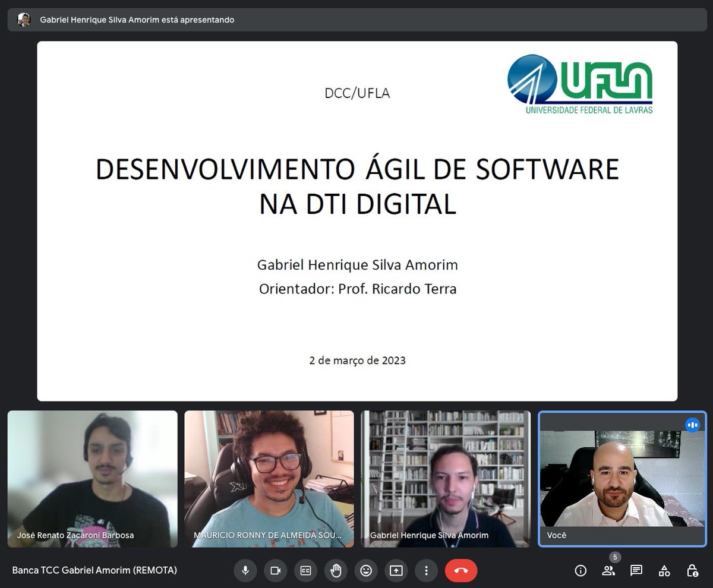Click the UFLA logo on the slide
Image resolution: width=713 pixels, height=588 pixels.
[580, 84]
